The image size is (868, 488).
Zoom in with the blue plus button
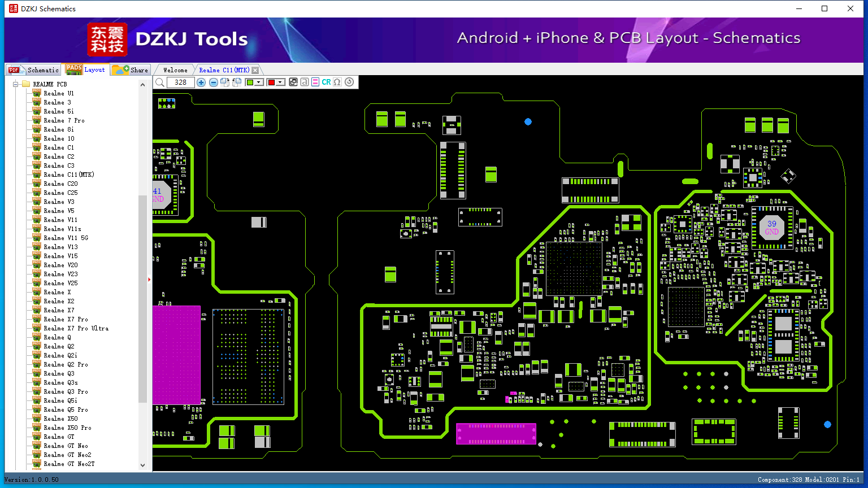tap(201, 82)
